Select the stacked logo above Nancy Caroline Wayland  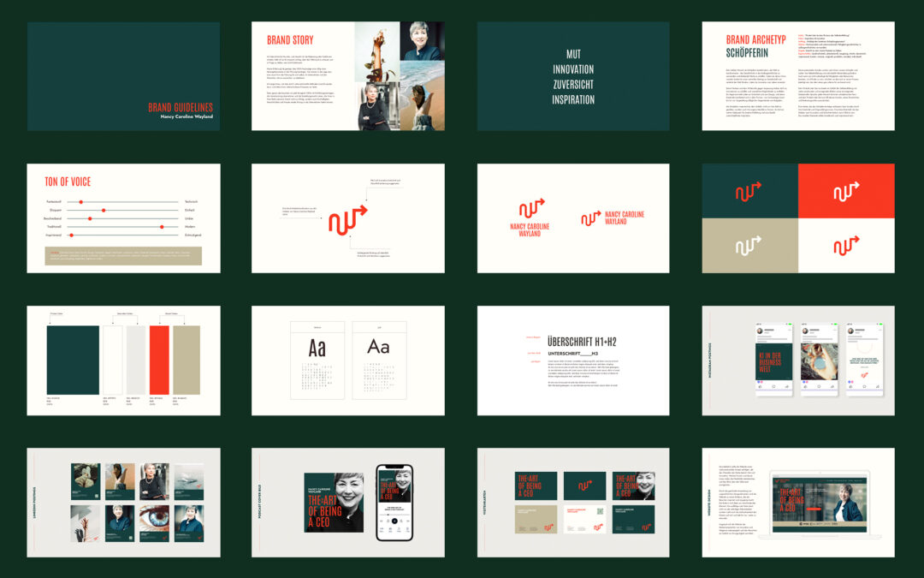tap(531, 208)
